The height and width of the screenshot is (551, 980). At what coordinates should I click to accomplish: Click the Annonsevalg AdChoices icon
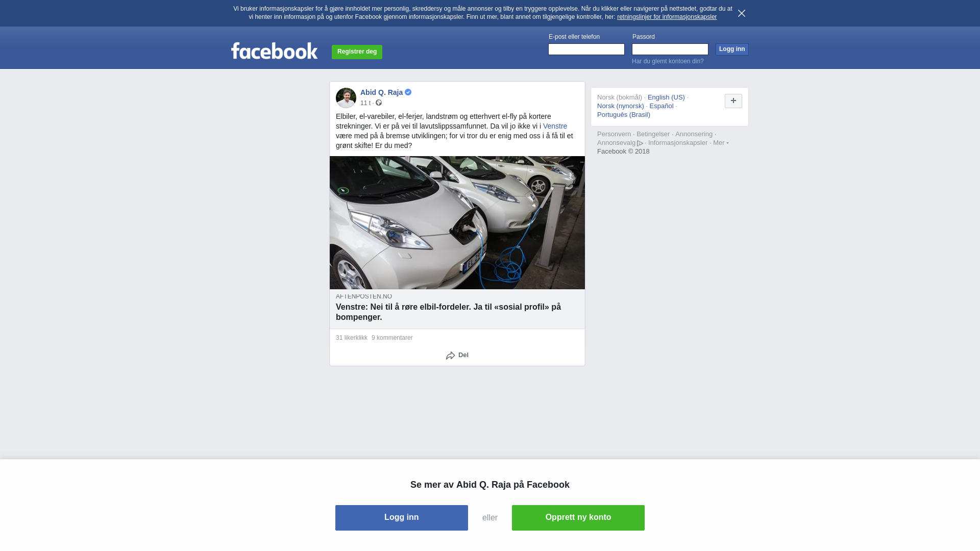640,143
